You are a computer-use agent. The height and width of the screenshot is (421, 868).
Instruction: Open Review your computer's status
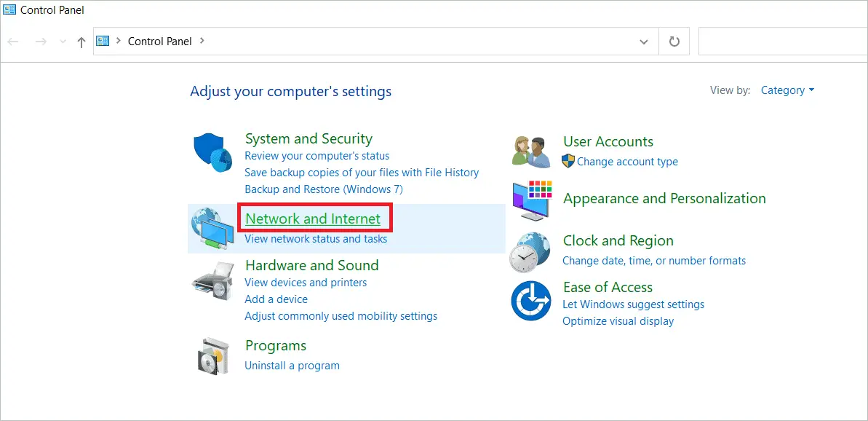(316, 156)
